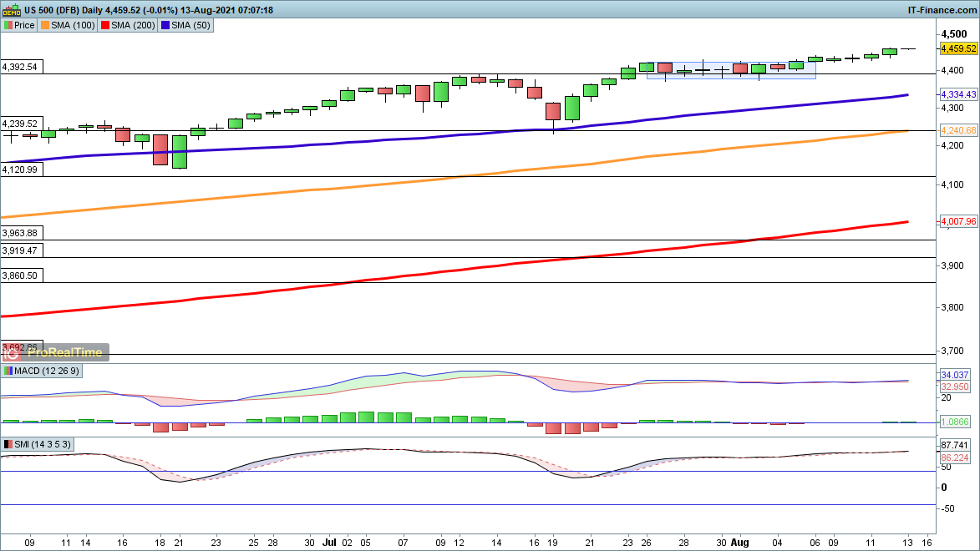The height and width of the screenshot is (551, 980).
Task: Click the blue SMA (50) color swatch
Action: click(x=165, y=25)
